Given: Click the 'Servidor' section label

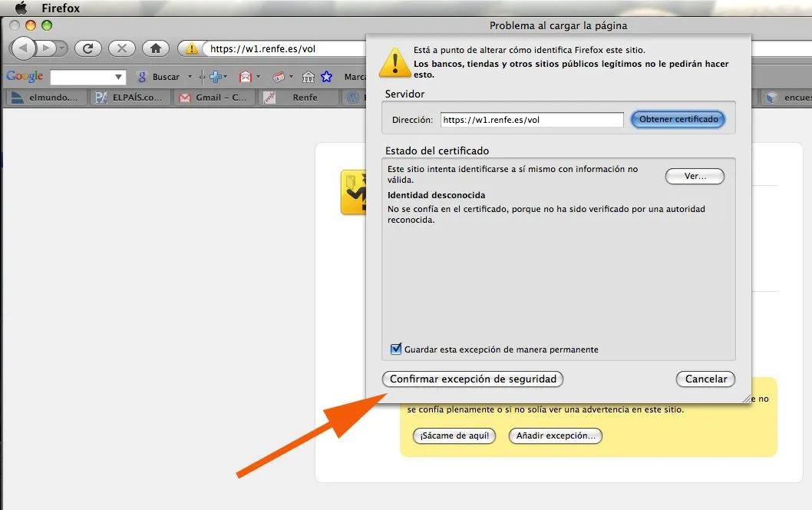Looking at the screenshot, I should 404,94.
